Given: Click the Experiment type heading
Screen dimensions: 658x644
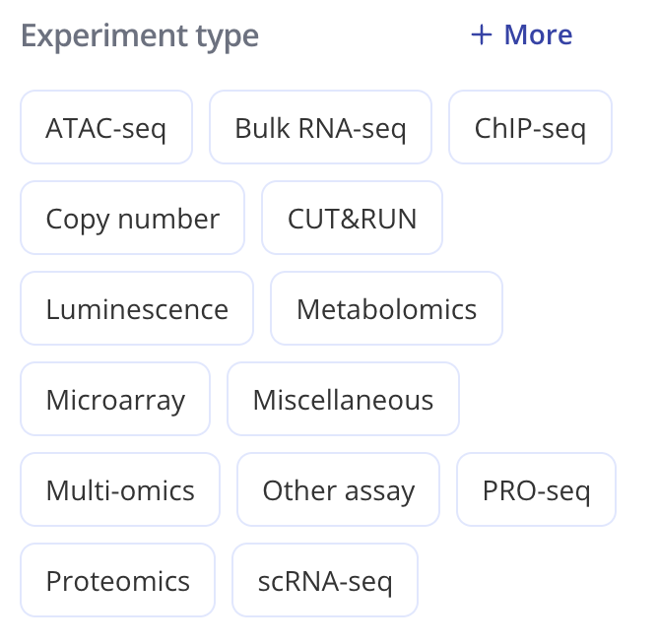Looking at the screenshot, I should pyautogui.click(x=139, y=36).
